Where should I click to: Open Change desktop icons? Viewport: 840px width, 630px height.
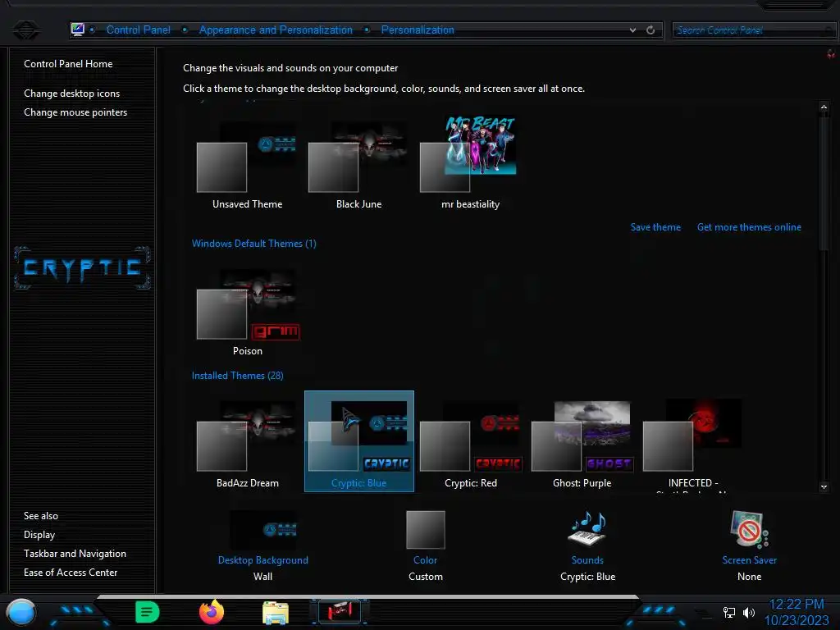[72, 94]
